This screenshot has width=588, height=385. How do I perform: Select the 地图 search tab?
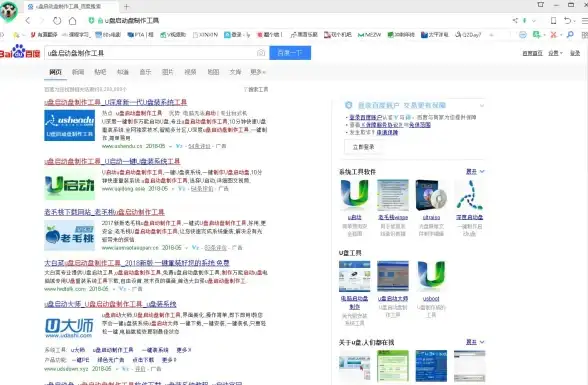tap(213, 72)
